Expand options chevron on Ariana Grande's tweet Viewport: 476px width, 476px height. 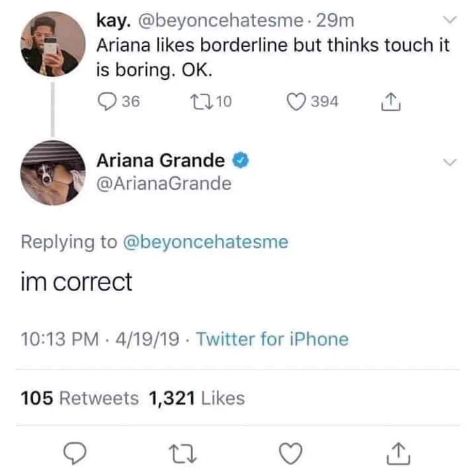click(x=449, y=162)
